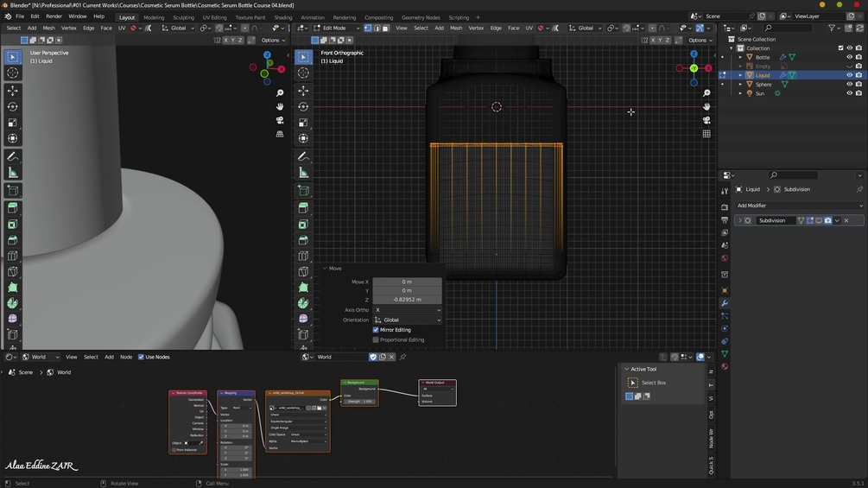Disable the Mirror Editing checkbox
Viewport: 868px width, 488px height.
376,330
